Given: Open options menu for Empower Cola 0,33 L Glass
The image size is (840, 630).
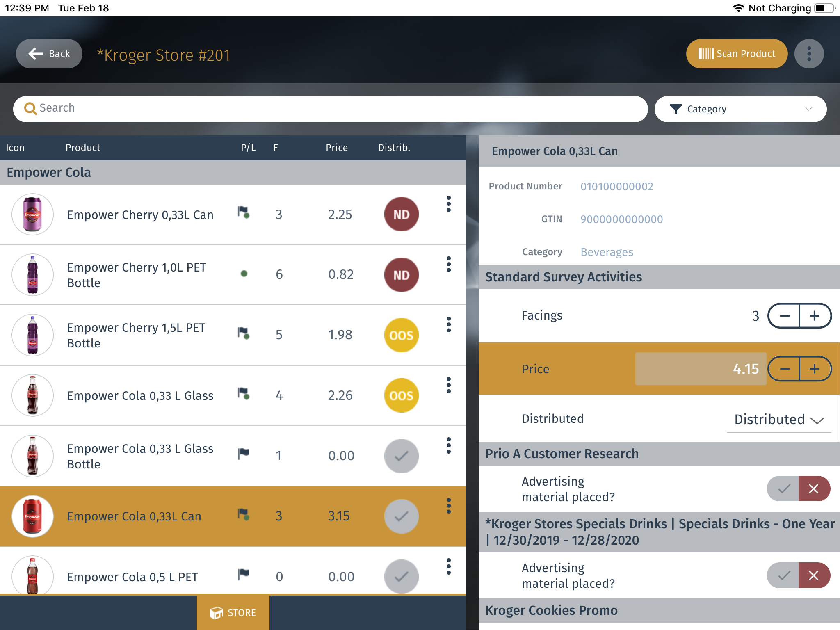Looking at the screenshot, I should click(x=449, y=385).
